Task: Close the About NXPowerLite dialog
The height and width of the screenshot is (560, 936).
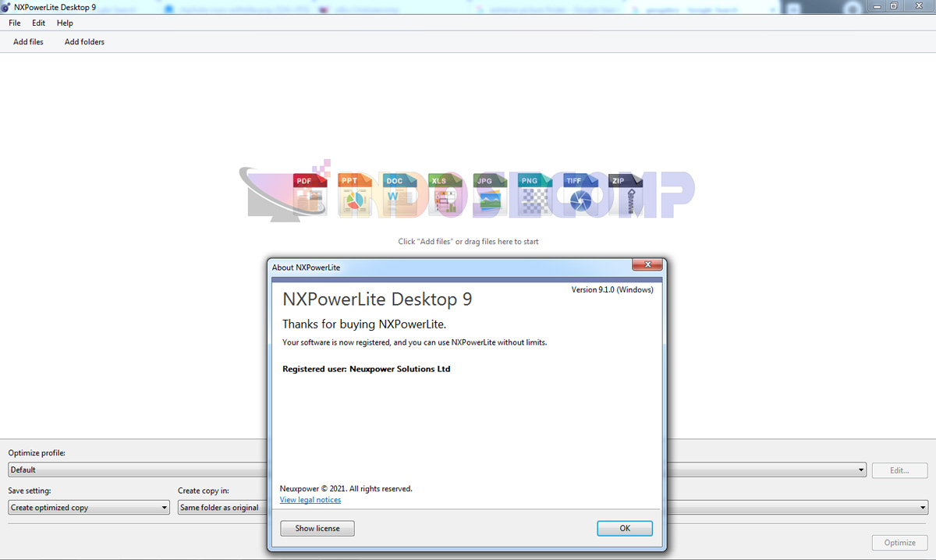Action: pyautogui.click(x=647, y=266)
